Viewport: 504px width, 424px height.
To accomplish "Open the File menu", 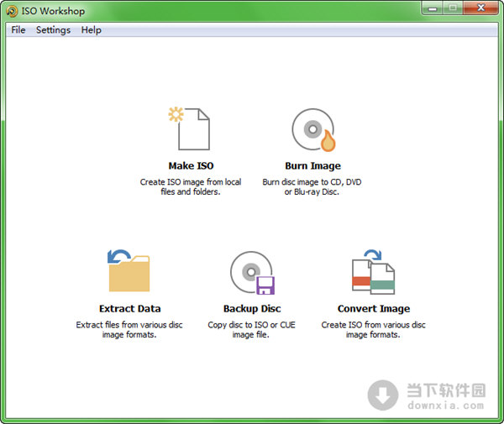I will (x=18, y=30).
